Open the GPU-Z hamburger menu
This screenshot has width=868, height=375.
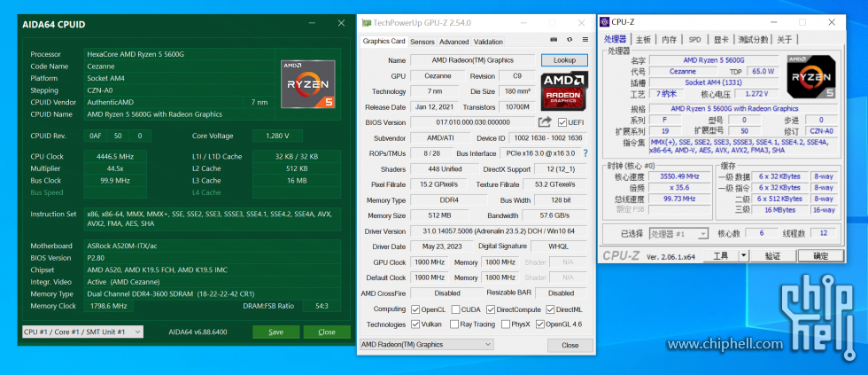tap(585, 40)
